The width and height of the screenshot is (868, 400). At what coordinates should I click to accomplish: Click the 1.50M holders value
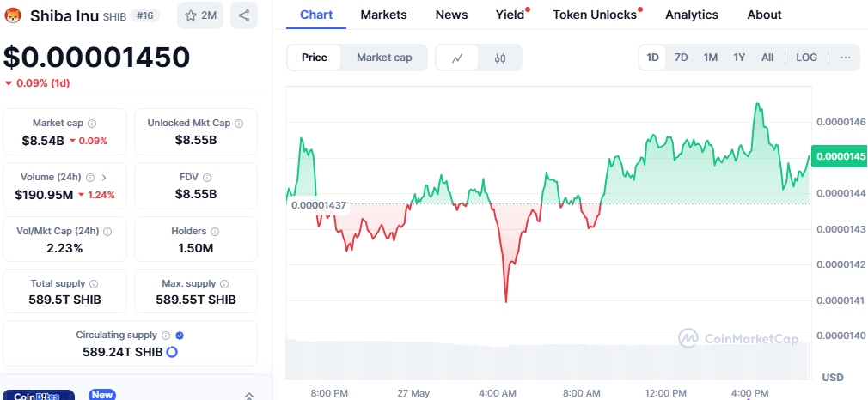pos(195,248)
